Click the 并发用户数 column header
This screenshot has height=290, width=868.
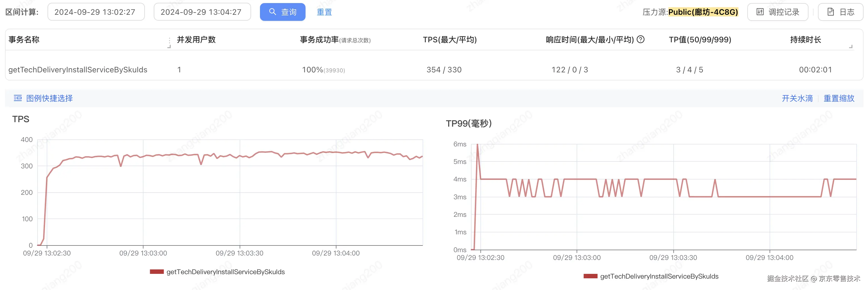(x=196, y=40)
